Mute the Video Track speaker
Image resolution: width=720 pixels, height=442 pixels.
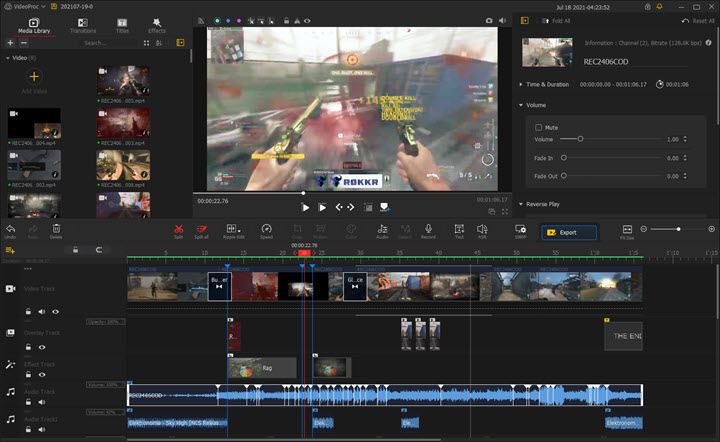click(x=42, y=312)
